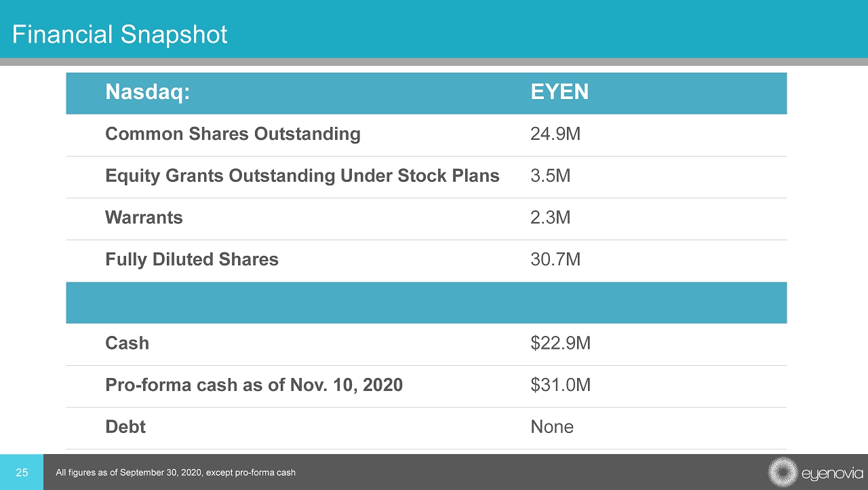Select Pro-forma cash as of Nov. 10 label
This screenshot has width=868, height=490.
(254, 385)
